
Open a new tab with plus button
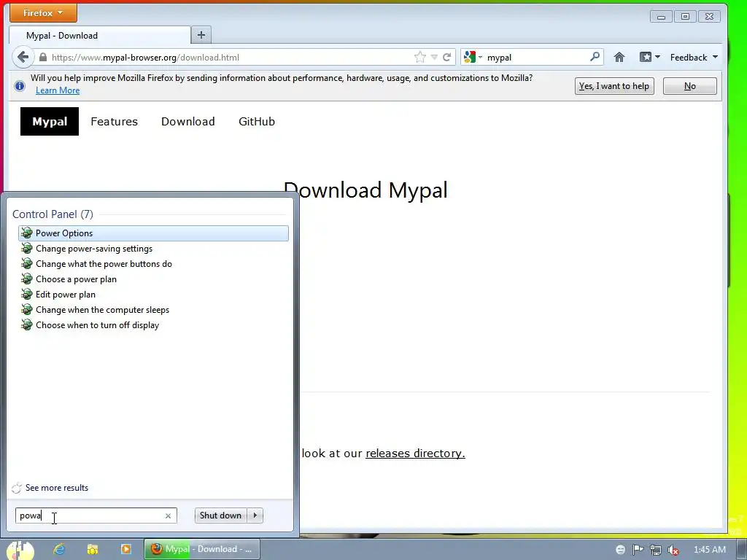pos(201,35)
